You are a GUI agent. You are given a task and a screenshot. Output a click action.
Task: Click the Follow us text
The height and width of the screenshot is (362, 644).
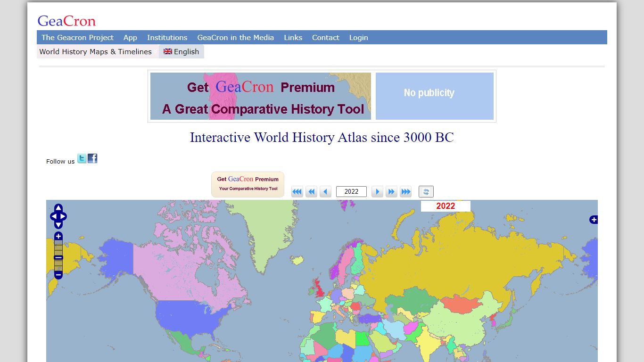[x=60, y=161]
